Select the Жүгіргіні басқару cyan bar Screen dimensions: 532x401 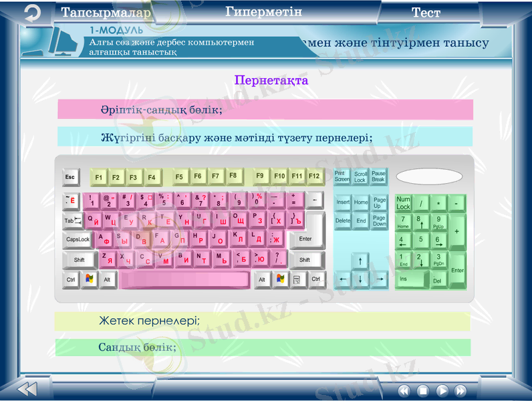coord(265,137)
